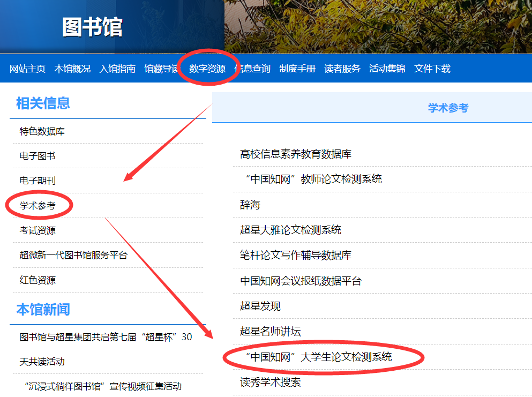Select 红色资源 in the sidebar

38,280
